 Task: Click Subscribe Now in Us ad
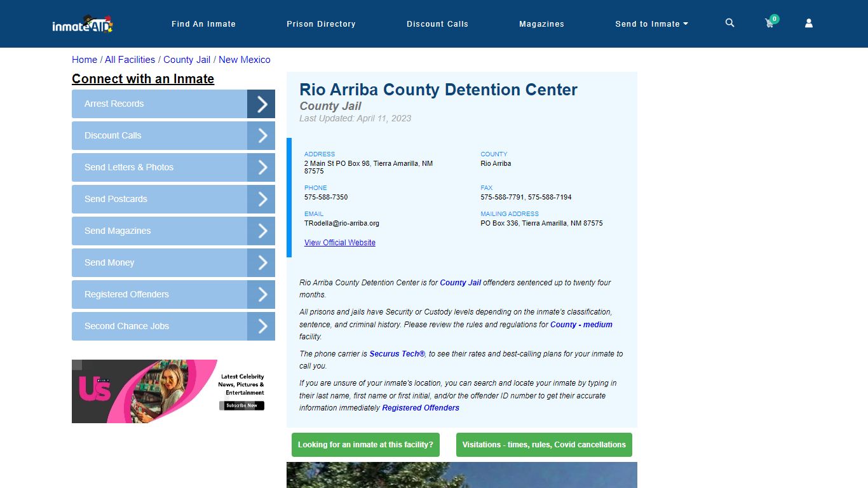(241, 405)
